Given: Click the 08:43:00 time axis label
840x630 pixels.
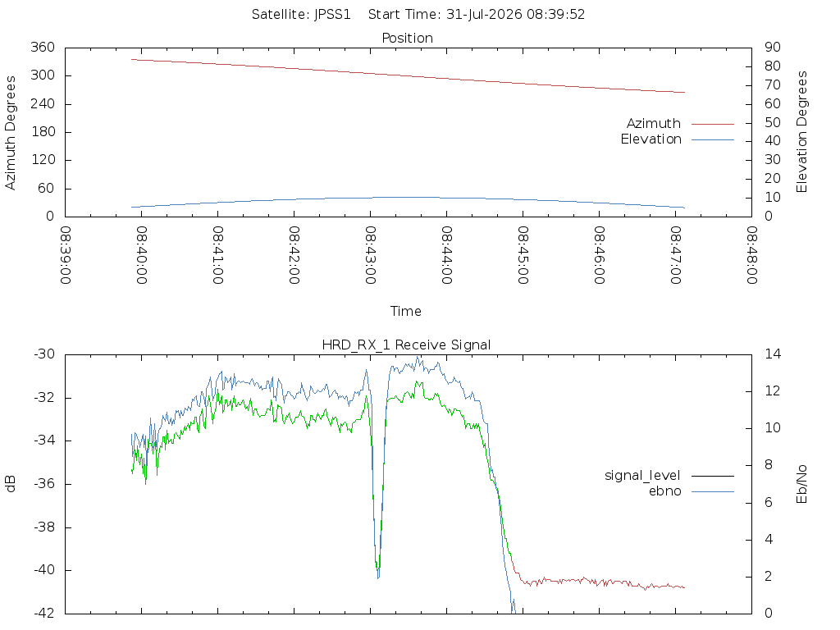Looking at the screenshot, I should 370,255.
